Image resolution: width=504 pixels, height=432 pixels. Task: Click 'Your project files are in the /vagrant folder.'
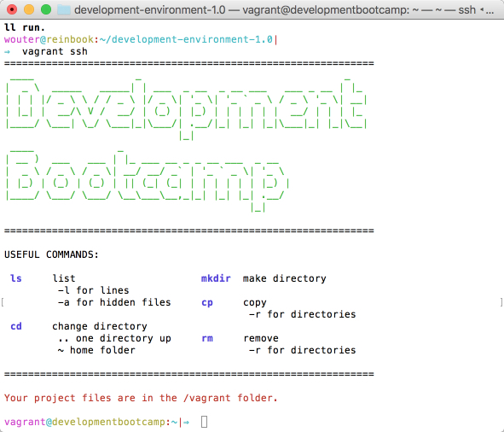pos(141,398)
